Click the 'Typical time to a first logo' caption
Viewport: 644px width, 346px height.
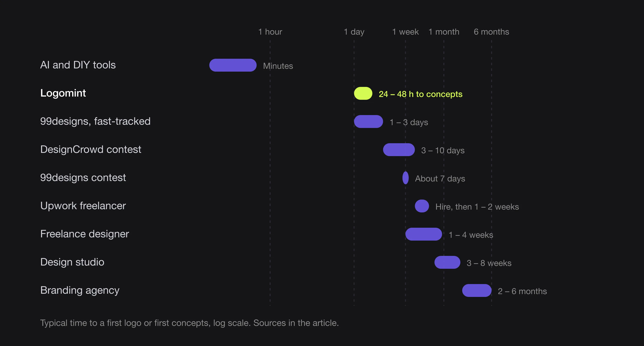pyautogui.click(x=190, y=323)
